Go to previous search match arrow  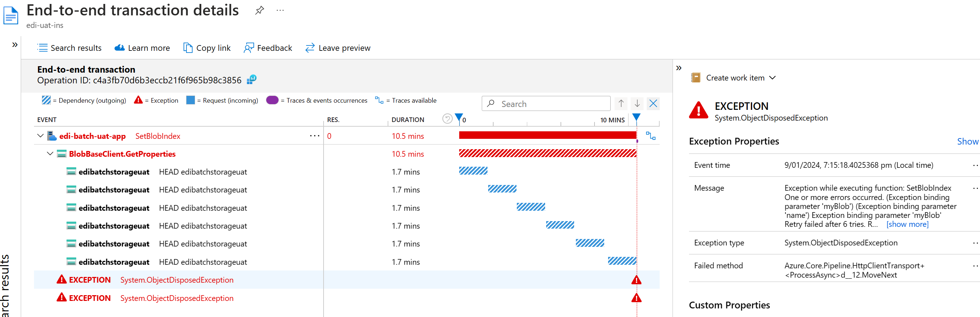(621, 103)
